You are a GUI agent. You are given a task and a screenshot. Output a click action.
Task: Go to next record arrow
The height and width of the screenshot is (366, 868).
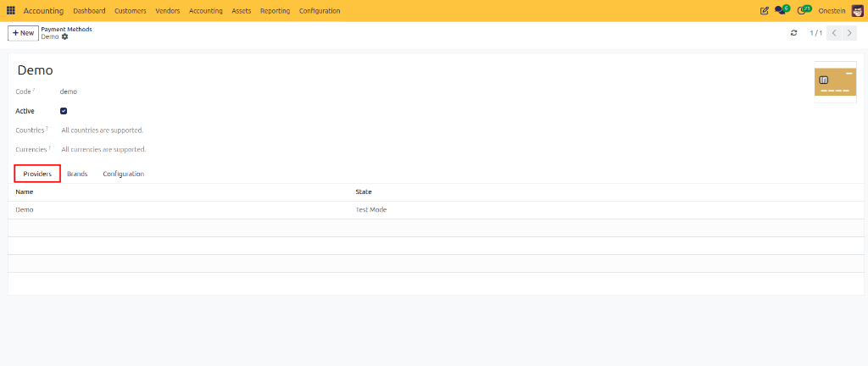coord(849,33)
